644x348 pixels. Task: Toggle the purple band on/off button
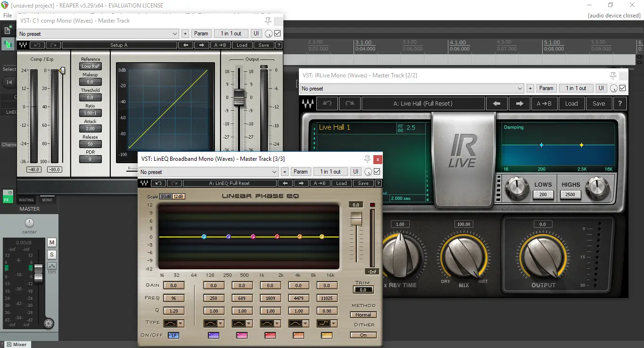[214, 335]
